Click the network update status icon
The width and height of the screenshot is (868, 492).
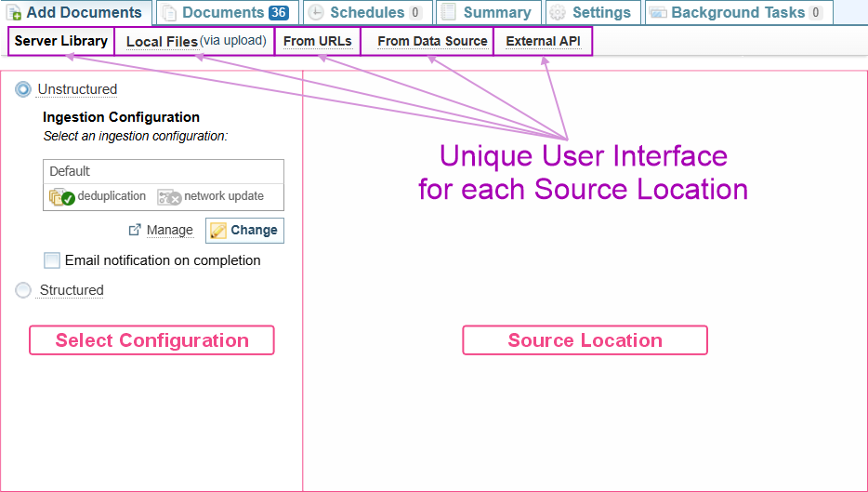click(169, 197)
